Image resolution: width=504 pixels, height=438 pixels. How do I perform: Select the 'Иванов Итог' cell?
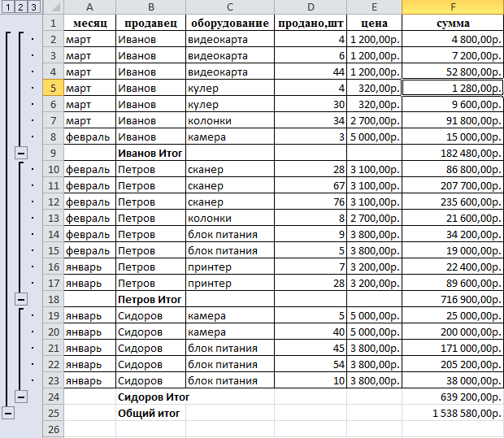click(x=150, y=154)
